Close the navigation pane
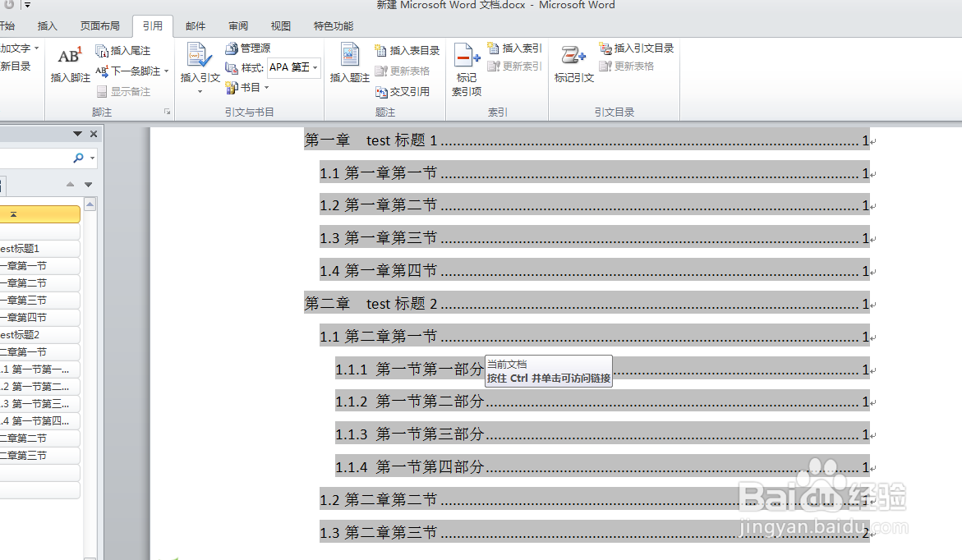Viewport: 962px width, 560px height. (x=94, y=134)
